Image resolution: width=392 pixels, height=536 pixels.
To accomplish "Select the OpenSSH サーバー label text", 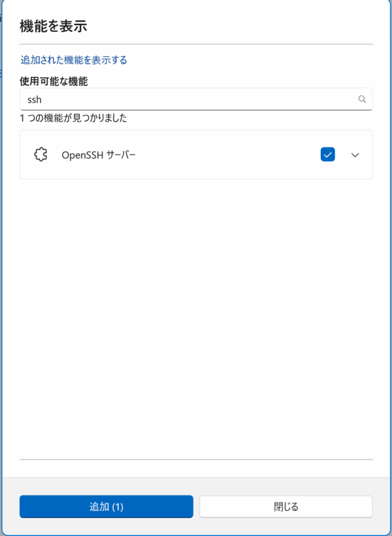I will click(x=98, y=155).
